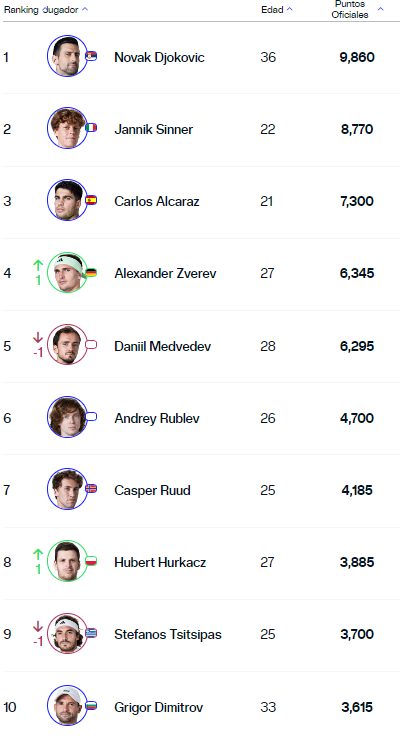Click the red down arrow on Medvedev's row
The image size is (400, 742).
(38, 337)
